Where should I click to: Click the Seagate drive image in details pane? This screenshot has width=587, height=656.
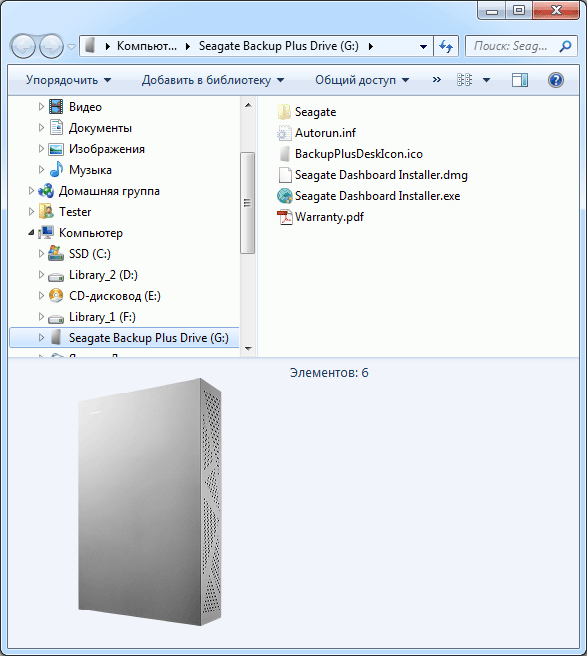pyautogui.click(x=149, y=502)
